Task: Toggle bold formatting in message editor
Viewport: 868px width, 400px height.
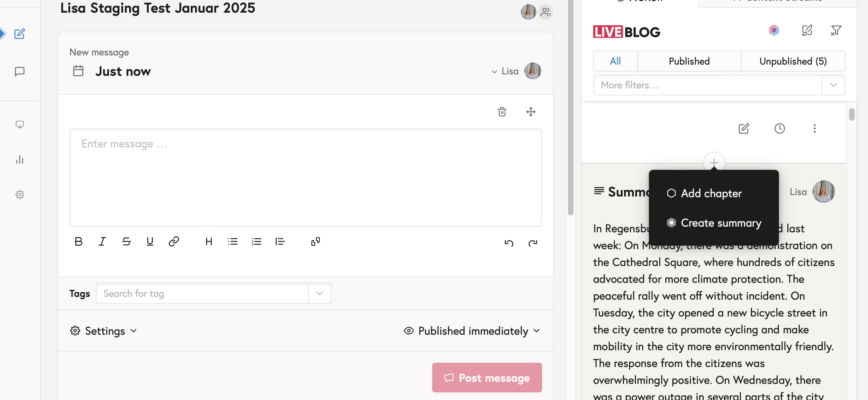Action: (79, 241)
